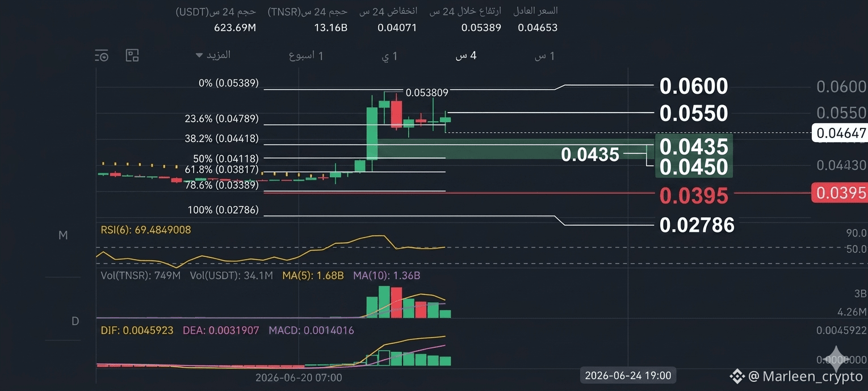Viewport: 868px width, 391px height.
Task: Click the 24h high value 0.05389
Action: click(x=481, y=27)
